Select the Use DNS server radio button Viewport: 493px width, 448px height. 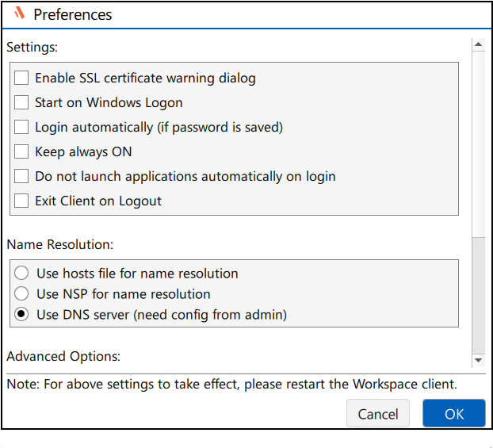pos(21,314)
